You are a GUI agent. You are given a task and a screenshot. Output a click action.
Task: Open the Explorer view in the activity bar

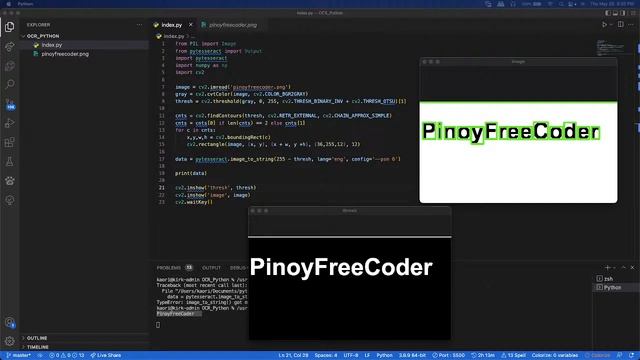(10, 27)
